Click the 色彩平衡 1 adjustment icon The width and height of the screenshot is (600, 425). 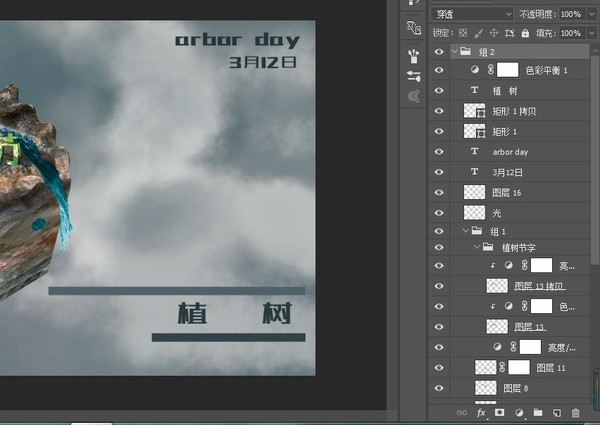tap(474, 70)
